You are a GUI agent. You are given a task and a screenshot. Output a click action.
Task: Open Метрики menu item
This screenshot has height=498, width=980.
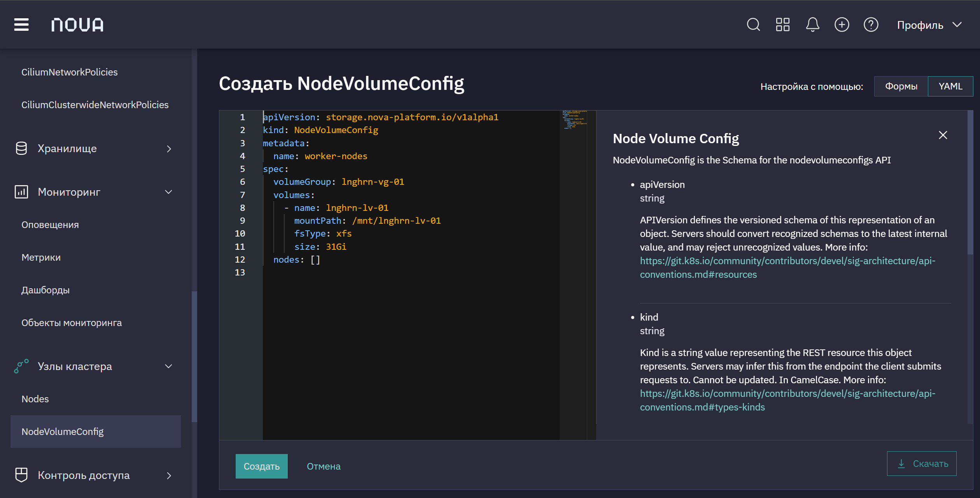(x=41, y=257)
